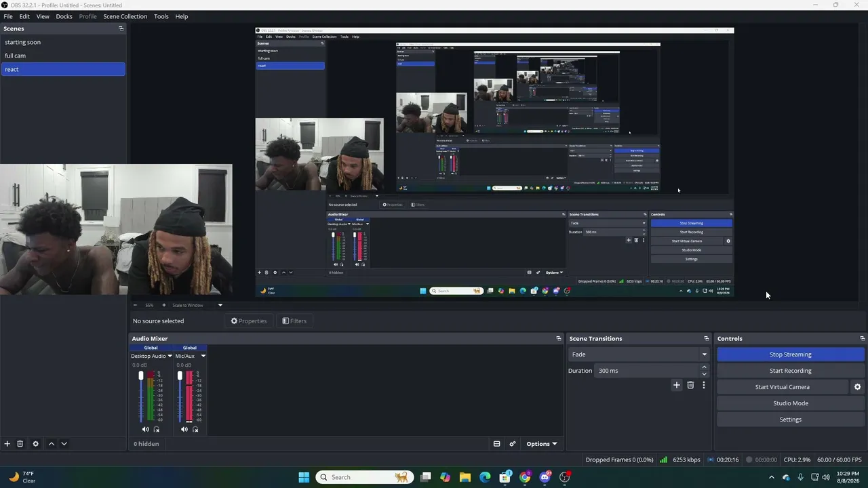Open scene filters via the Scenes panel gear

click(x=36, y=444)
